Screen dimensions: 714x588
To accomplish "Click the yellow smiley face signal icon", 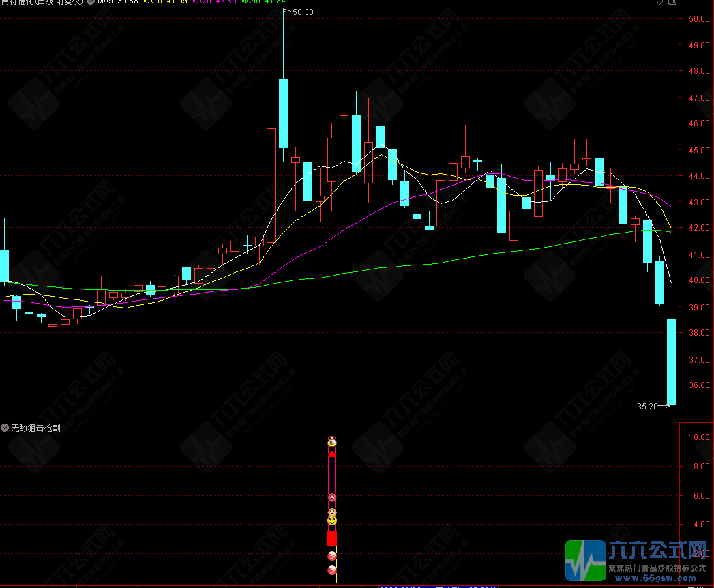I will tap(332, 520).
